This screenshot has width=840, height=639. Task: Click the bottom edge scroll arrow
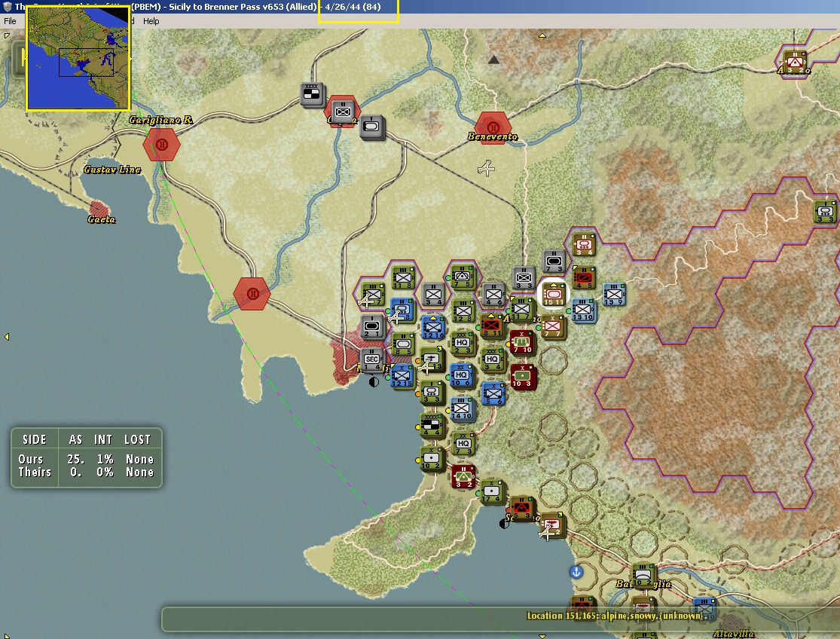coord(542,636)
